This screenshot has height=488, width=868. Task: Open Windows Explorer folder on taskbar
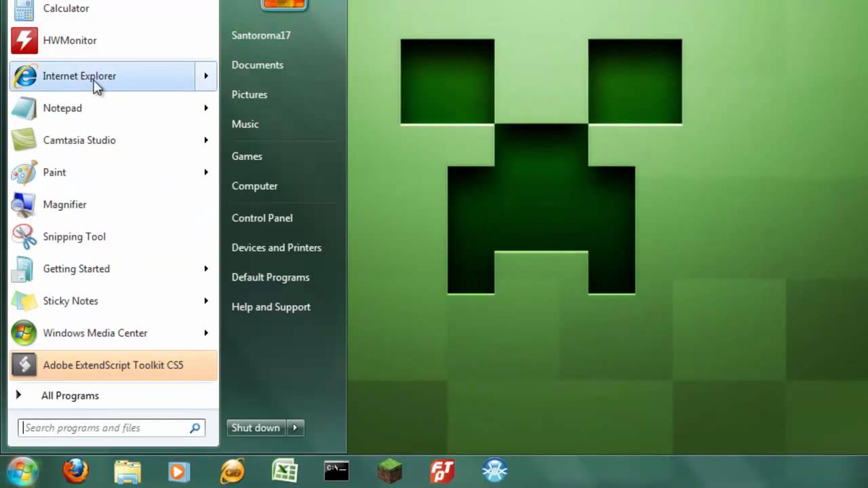tap(127, 471)
